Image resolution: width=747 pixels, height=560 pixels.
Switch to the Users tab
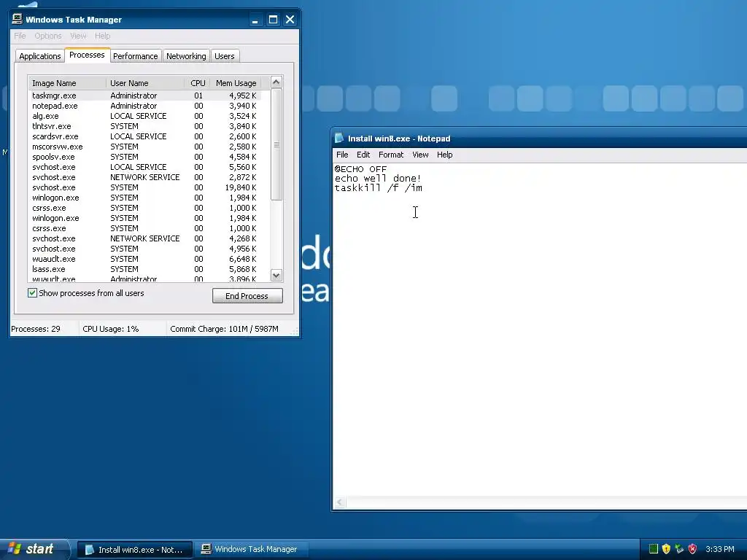pos(225,56)
